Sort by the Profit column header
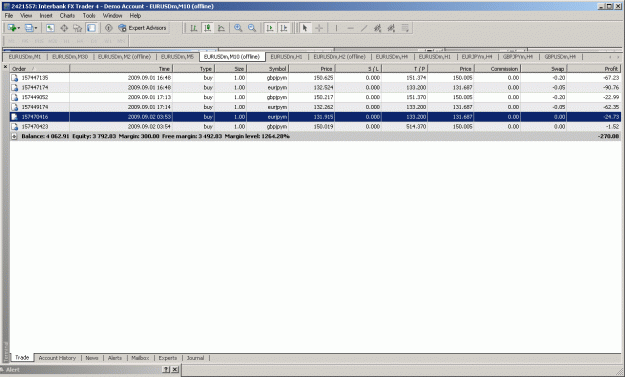 594,69
